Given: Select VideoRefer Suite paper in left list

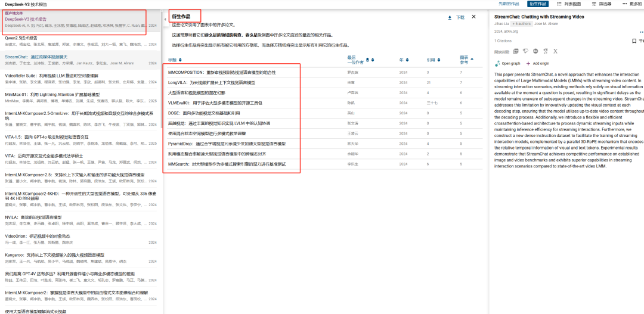Looking at the screenshot, I should pos(80,79).
